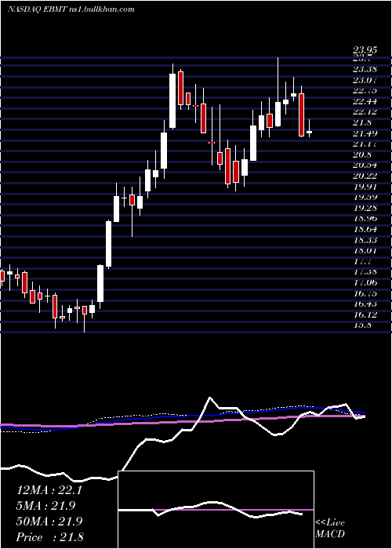
Task: Click the 21.49 price level label
Action: tap(367, 133)
